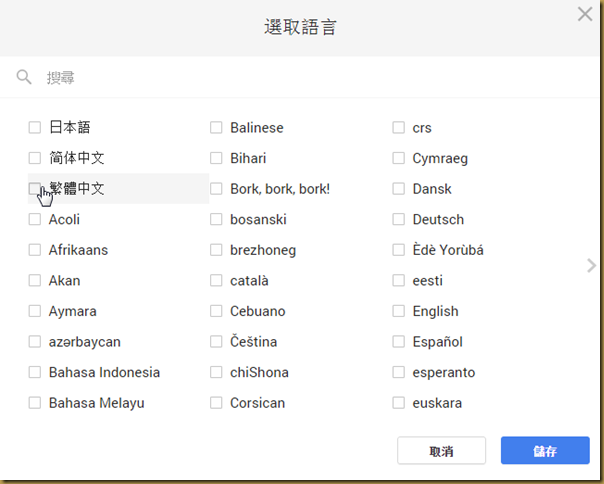Check the Cymraeg checkbox
The height and width of the screenshot is (484, 604).
pyautogui.click(x=399, y=158)
